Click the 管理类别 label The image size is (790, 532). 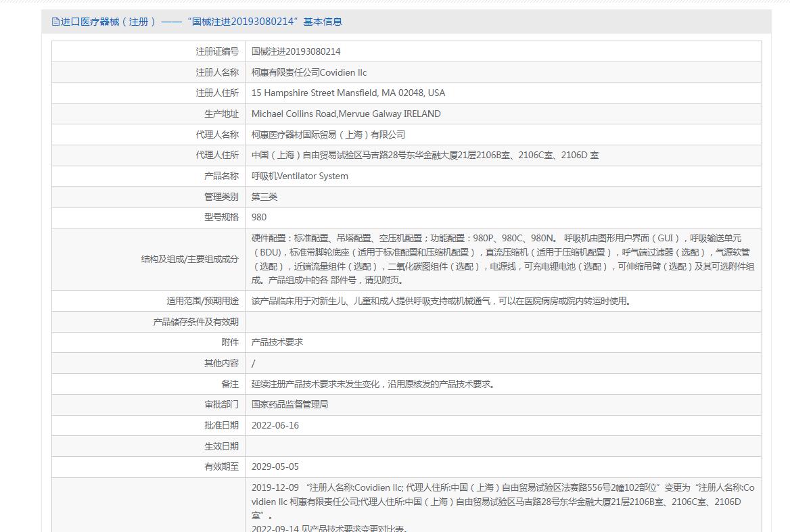221,197
